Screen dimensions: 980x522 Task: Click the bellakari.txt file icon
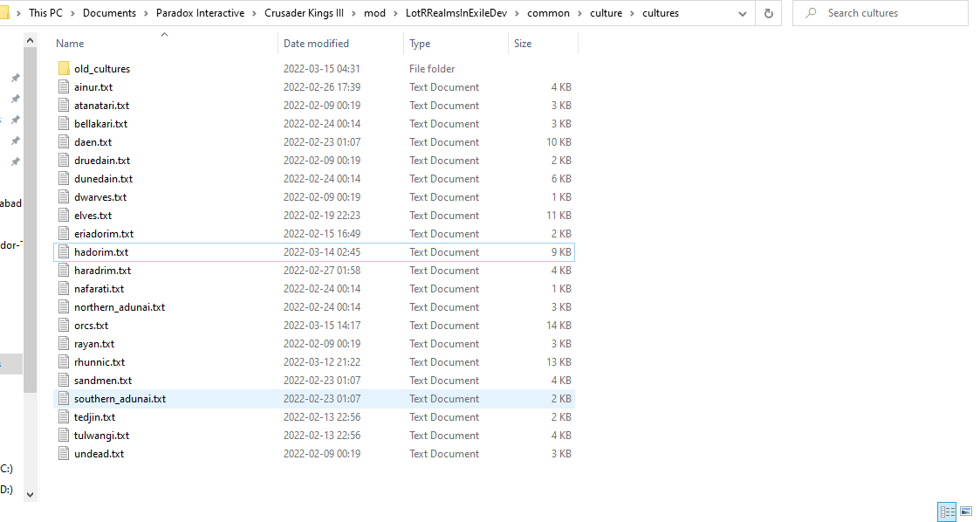(64, 124)
